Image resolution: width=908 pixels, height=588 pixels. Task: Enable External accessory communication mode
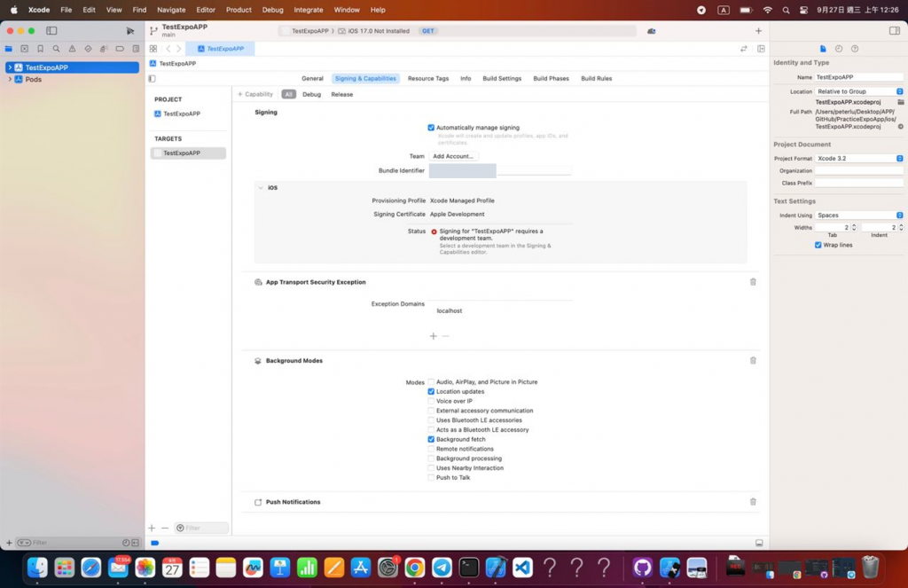[431, 411]
